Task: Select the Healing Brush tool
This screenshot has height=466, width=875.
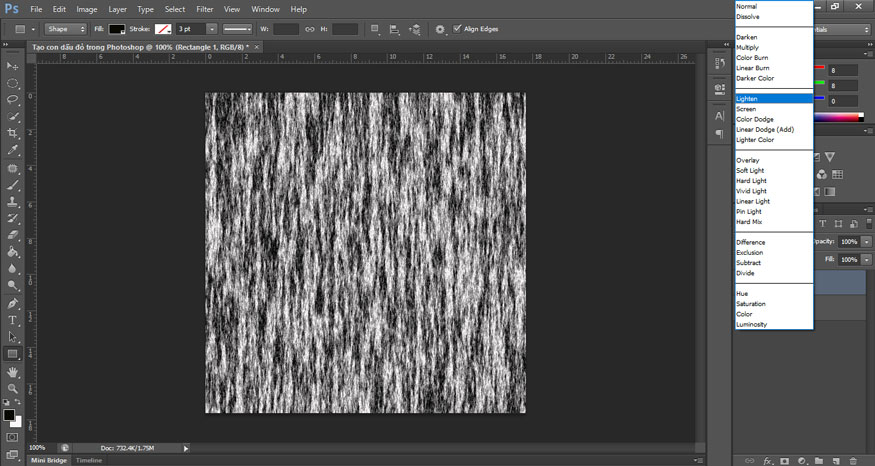Action: (12, 169)
